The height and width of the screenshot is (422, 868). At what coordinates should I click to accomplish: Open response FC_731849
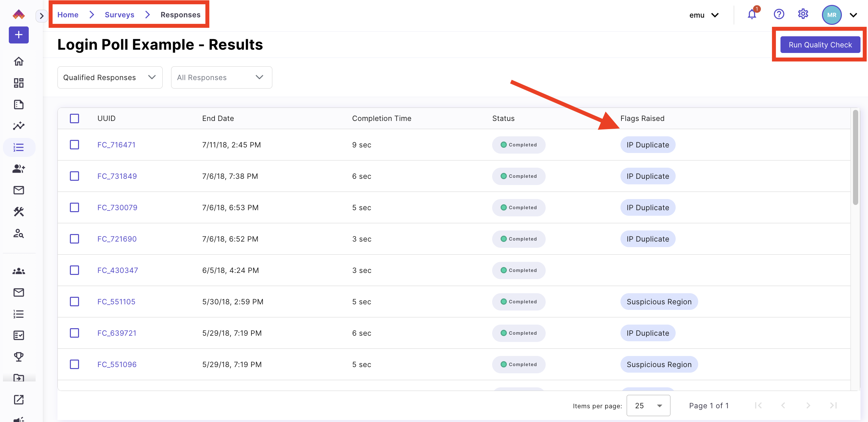click(117, 176)
